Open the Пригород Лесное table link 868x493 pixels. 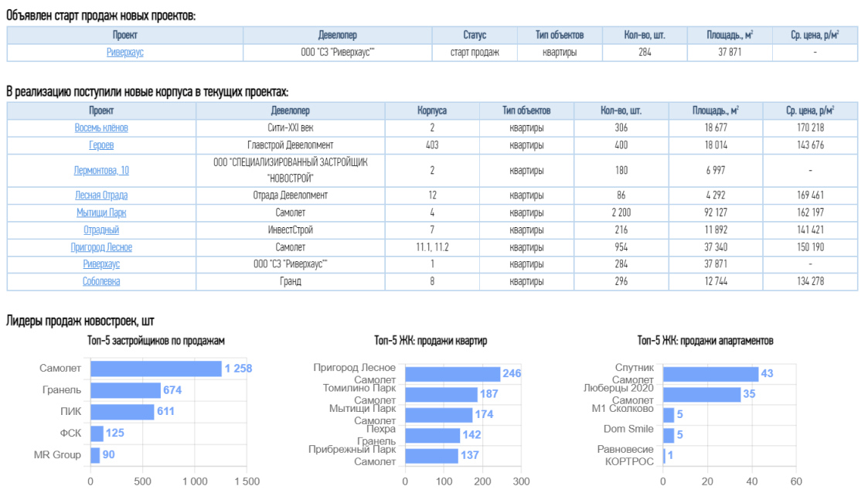[x=101, y=247]
